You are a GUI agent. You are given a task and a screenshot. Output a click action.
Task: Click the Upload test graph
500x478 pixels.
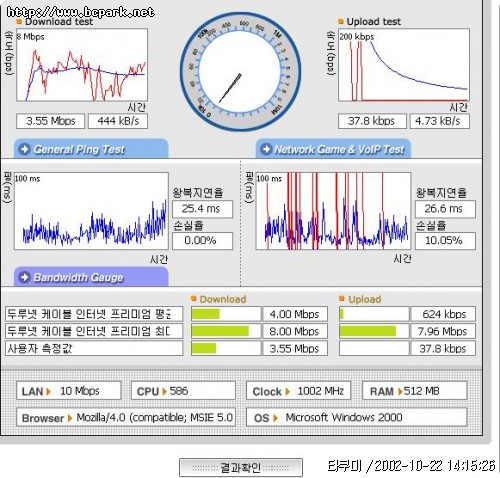pyautogui.click(x=404, y=65)
